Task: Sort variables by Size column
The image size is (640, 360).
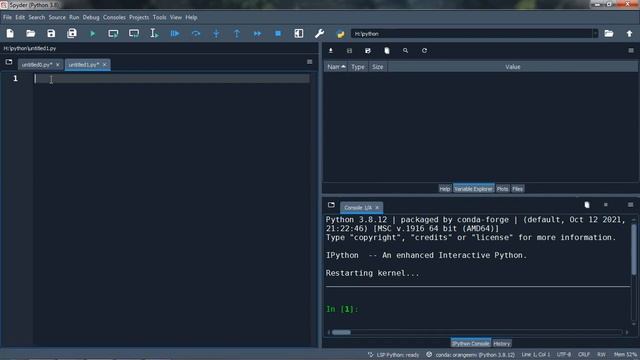Action: [378, 67]
